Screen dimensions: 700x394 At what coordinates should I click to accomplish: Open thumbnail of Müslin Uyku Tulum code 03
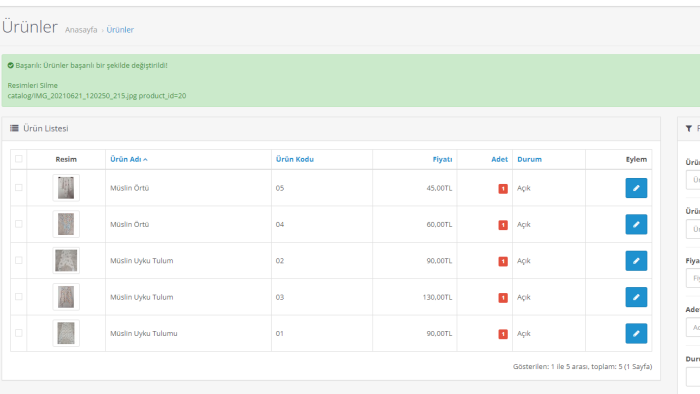66,297
